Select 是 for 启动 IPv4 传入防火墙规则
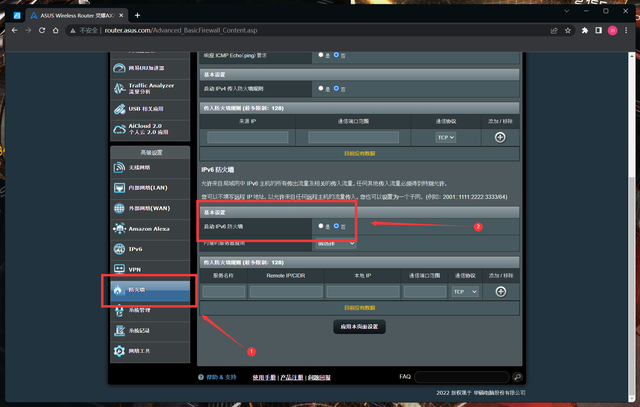Image resolution: width=640 pixels, height=407 pixels. [320, 88]
